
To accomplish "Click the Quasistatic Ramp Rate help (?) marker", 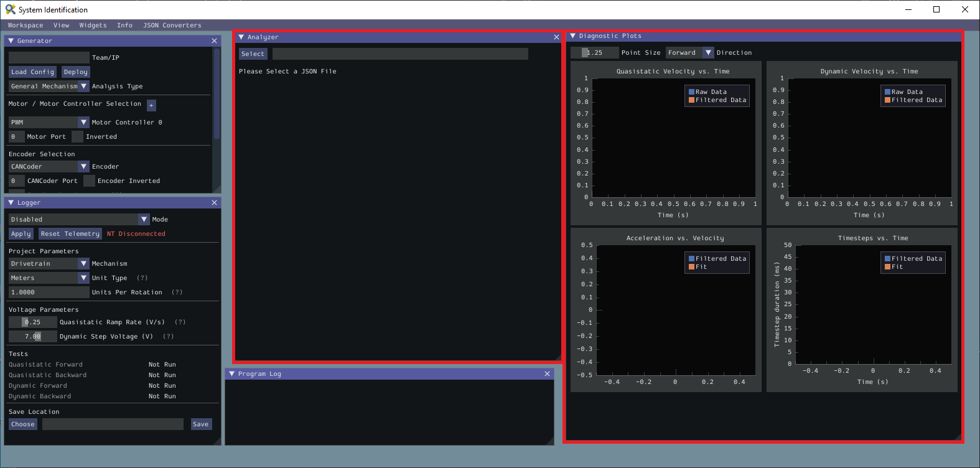I will click(x=180, y=322).
